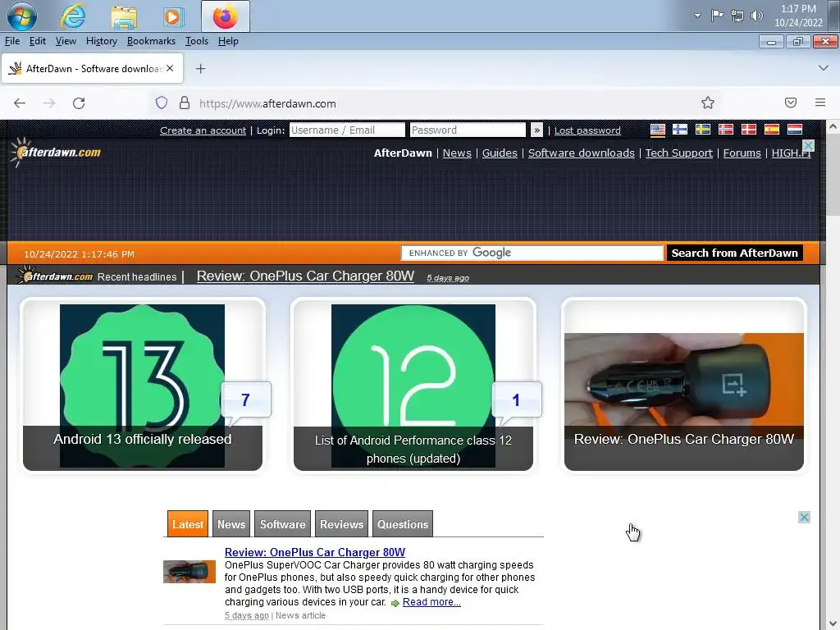Screen dimensions: 840x630
Task: Launch Internet Explorer from the taskbar
Action: click(73, 16)
